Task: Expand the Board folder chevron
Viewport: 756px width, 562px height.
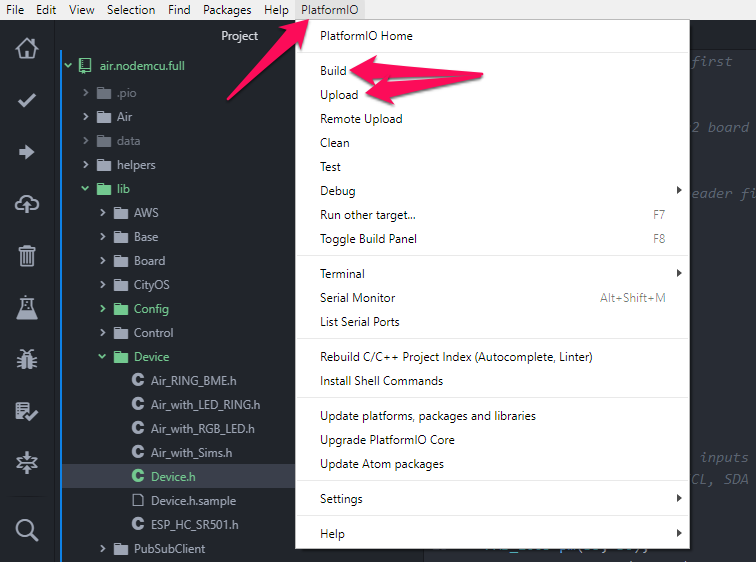Action: tap(103, 260)
